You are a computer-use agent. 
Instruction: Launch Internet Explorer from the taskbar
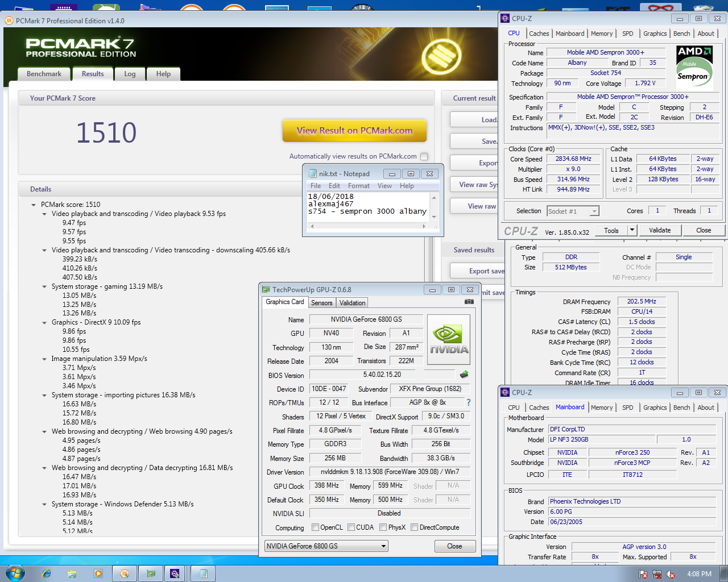47,573
